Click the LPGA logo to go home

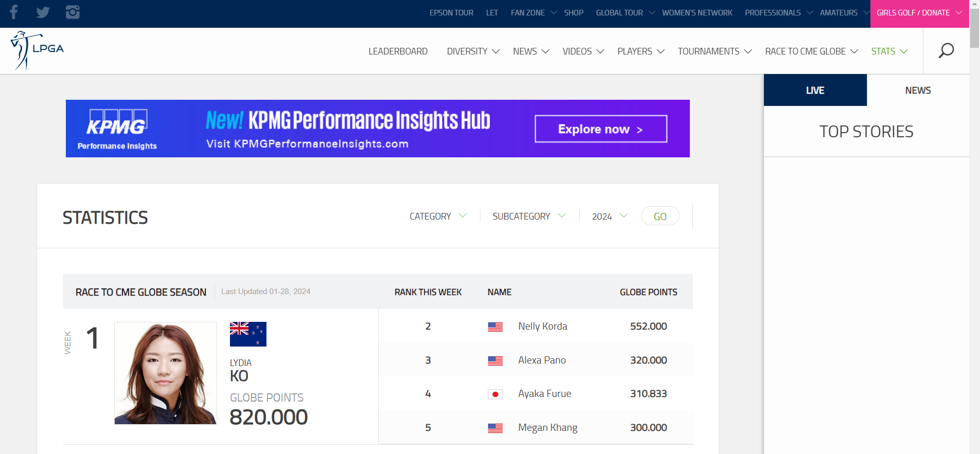click(37, 50)
